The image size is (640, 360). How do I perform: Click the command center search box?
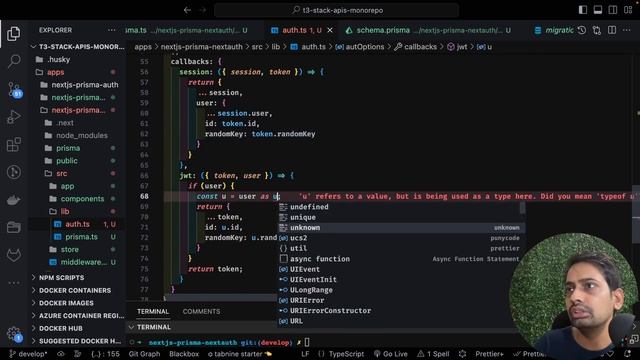click(337, 10)
